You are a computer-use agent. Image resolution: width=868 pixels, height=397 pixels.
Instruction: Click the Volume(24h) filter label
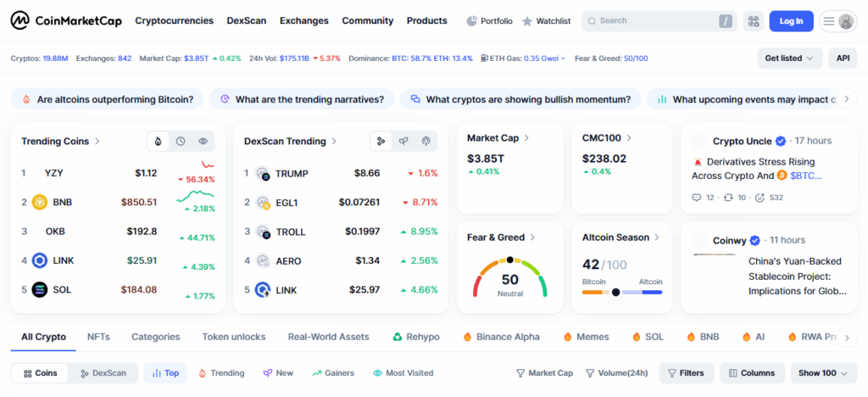pos(617,373)
